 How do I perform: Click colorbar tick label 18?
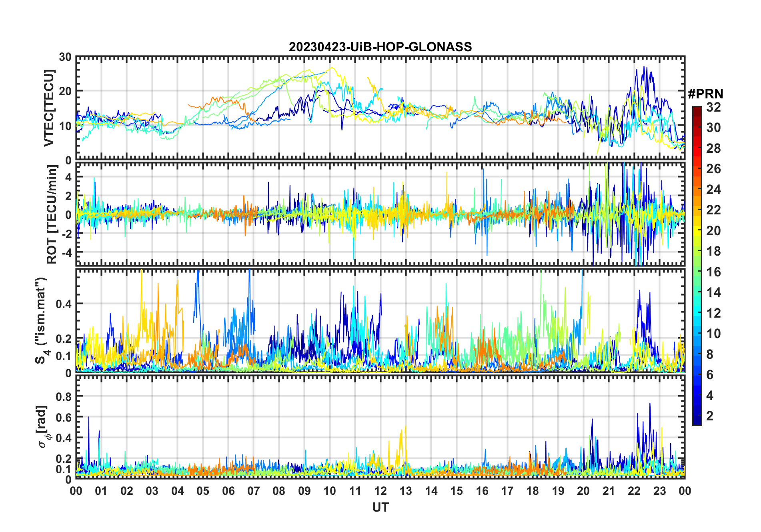[713, 251]
